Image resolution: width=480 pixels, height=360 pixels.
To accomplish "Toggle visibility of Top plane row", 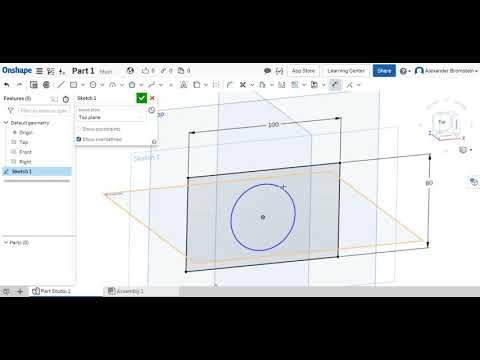I will (14, 142).
